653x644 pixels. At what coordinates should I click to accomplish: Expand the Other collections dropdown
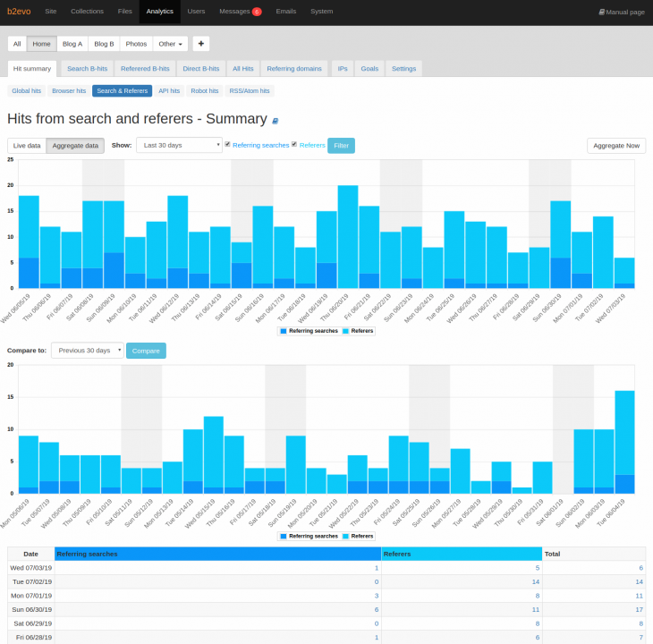pyautogui.click(x=170, y=44)
